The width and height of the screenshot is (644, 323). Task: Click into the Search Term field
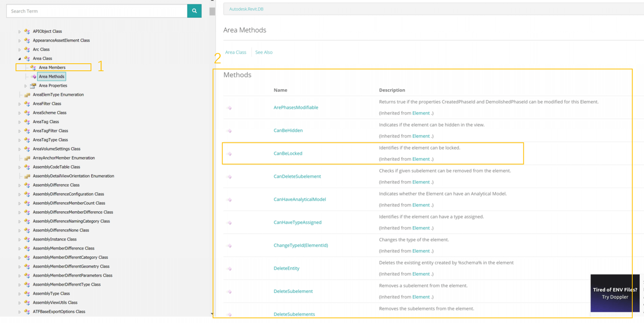96,11
